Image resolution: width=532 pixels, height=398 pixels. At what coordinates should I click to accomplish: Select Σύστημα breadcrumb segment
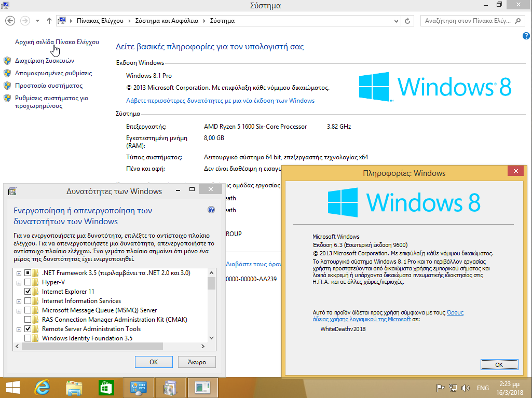point(222,21)
